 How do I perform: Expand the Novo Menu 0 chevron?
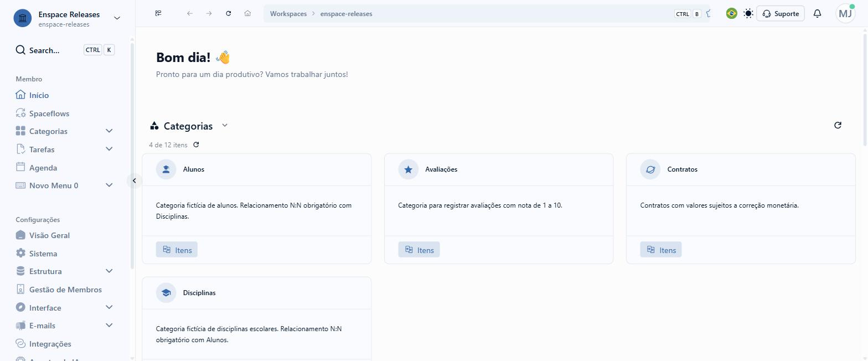[109, 185]
